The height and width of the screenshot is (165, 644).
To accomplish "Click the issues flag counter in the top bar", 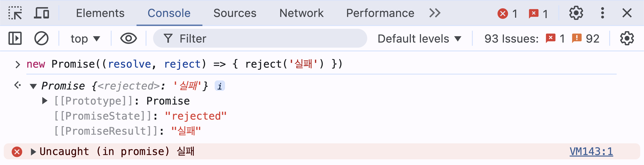I will coord(538,14).
